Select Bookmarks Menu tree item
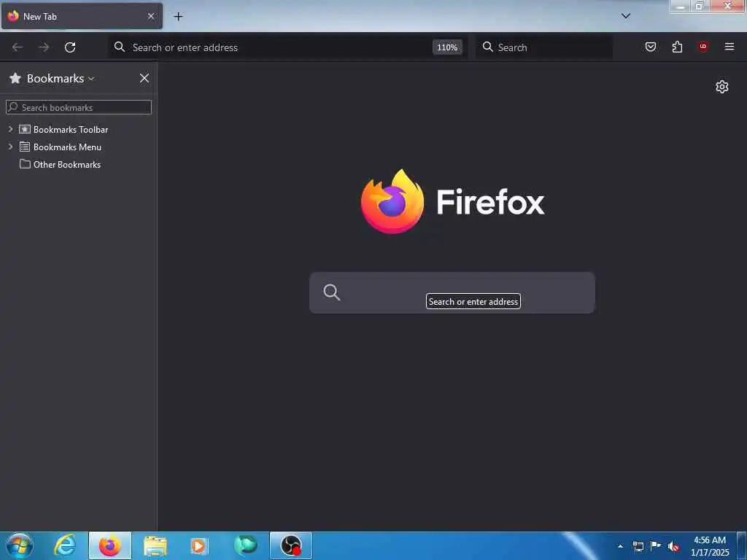The height and width of the screenshot is (560, 747). tap(67, 147)
